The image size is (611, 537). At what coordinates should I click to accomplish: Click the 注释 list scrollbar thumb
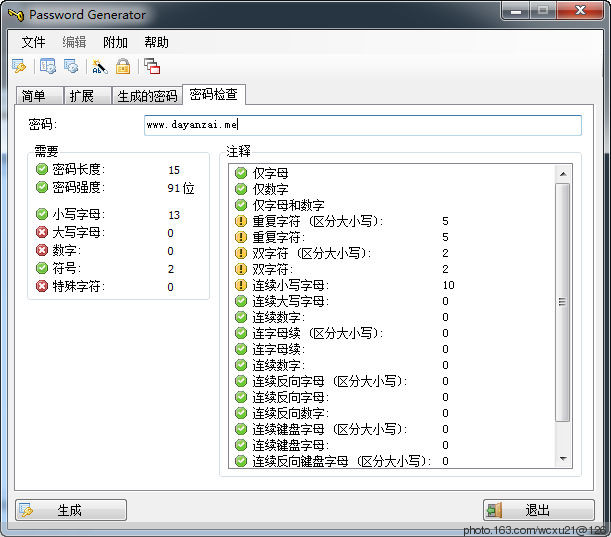point(563,302)
